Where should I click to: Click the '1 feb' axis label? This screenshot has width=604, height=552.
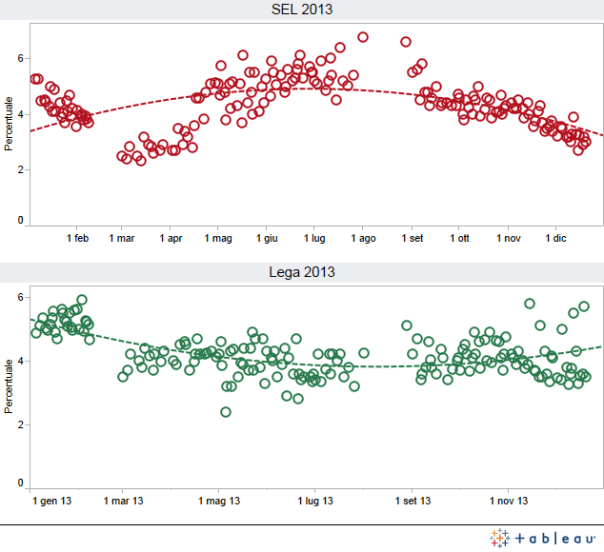pyautogui.click(x=78, y=239)
